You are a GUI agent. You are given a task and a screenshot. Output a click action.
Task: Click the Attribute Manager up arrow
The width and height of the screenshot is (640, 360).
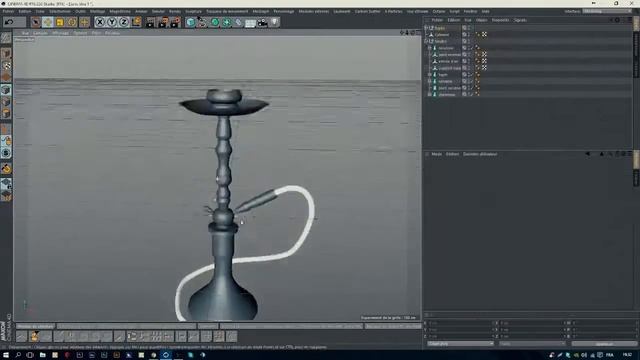click(x=602, y=154)
